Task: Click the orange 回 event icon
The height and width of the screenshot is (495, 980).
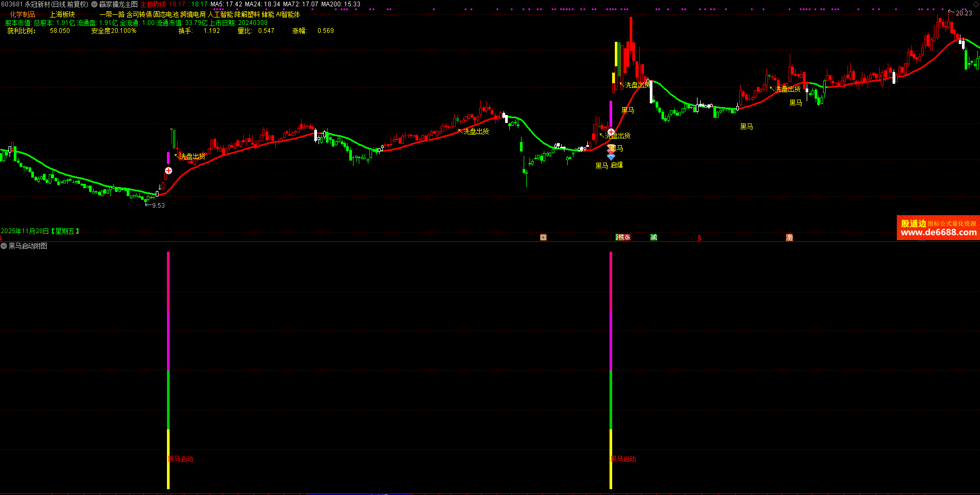Action: [543, 237]
